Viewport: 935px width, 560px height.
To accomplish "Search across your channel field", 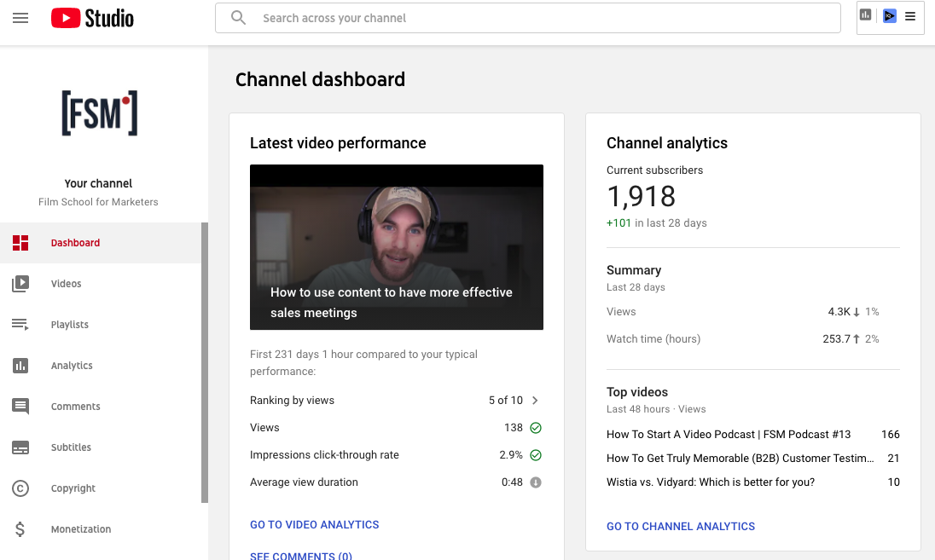I will tap(528, 18).
